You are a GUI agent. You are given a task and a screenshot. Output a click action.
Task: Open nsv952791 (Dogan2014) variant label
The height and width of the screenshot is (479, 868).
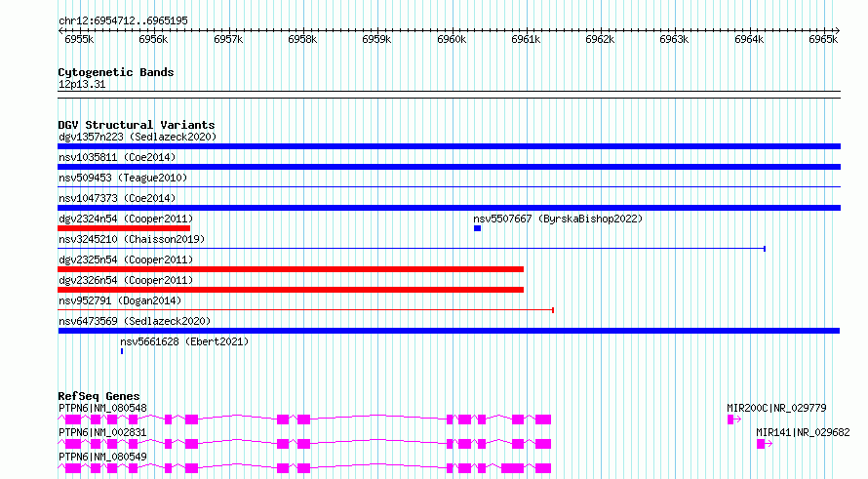[120, 300]
